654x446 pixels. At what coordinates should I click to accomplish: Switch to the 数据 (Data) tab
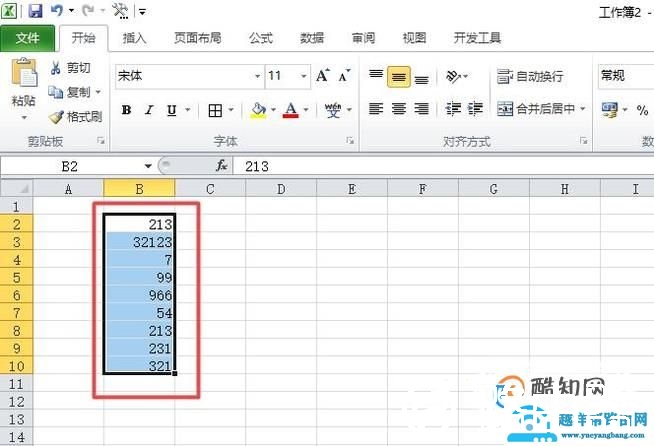coord(312,38)
